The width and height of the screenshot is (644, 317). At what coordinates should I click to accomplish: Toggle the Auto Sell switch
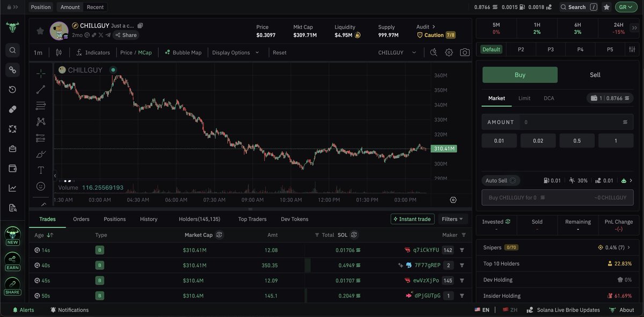pos(513,181)
